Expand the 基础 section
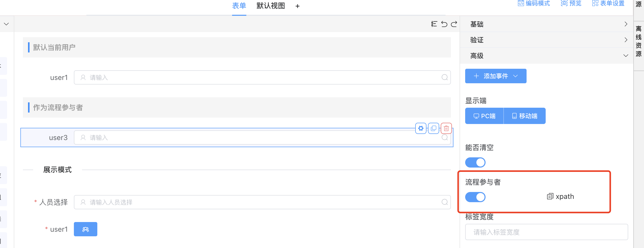This screenshot has width=644, height=248. click(x=546, y=24)
